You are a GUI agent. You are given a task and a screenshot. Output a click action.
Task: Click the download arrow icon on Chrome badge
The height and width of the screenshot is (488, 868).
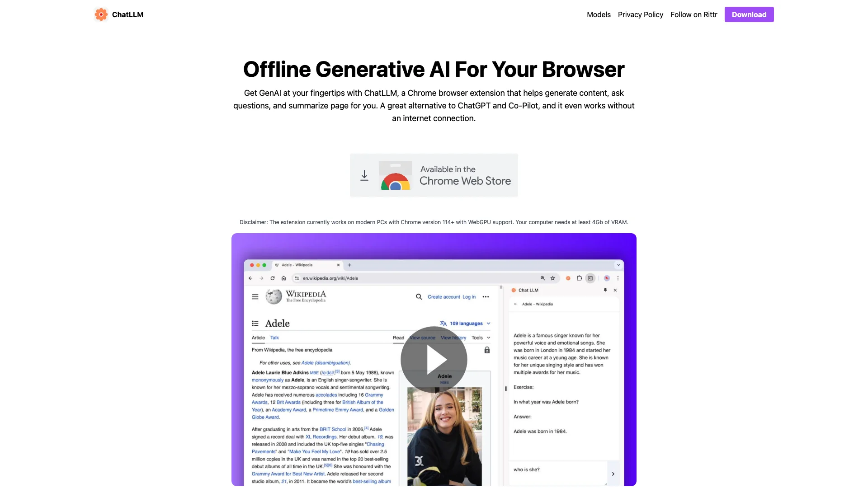[x=364, y=175]
